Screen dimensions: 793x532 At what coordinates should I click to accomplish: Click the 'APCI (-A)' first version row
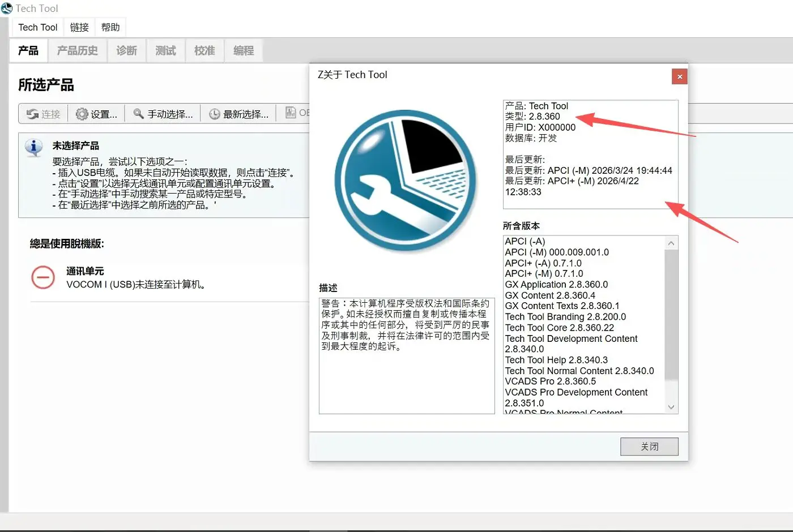(x=525, y=242)
